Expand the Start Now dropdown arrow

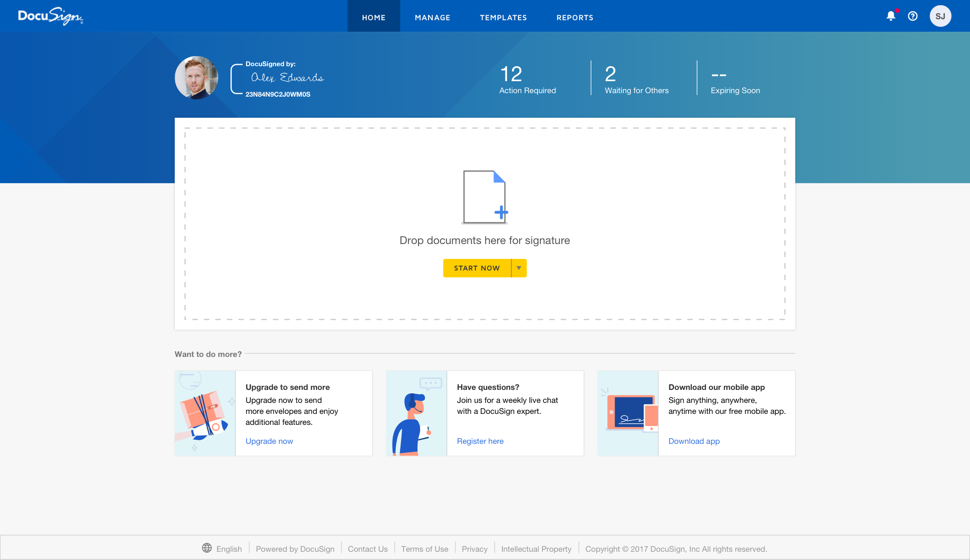point(519,268)
